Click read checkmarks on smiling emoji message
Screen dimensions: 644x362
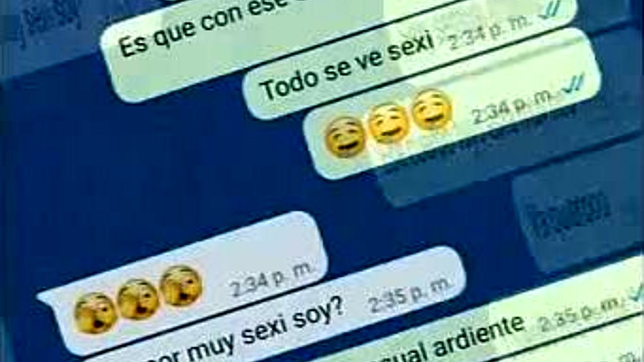point(574,84)
